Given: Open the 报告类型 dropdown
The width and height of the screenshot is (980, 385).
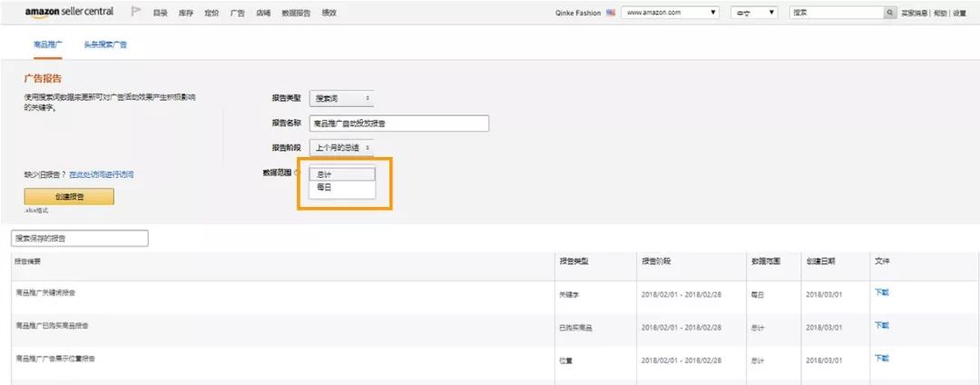Looking at the screenshot, I should coord(342,98).
